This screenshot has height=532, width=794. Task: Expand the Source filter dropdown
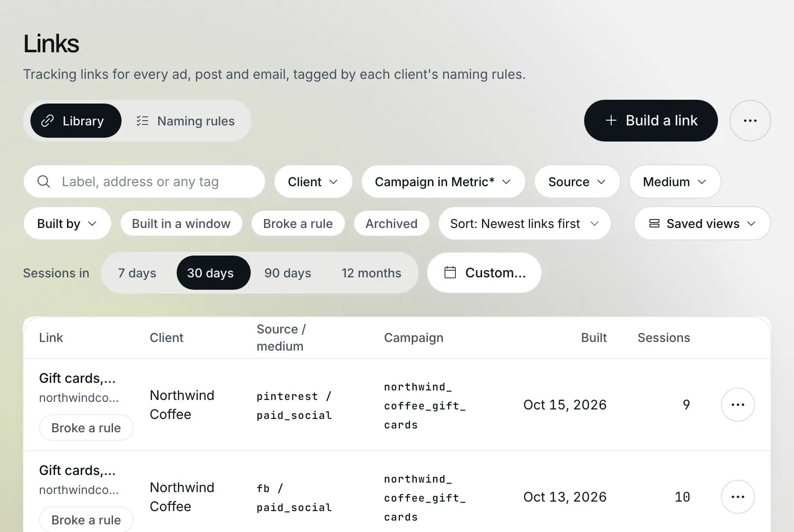577,181
